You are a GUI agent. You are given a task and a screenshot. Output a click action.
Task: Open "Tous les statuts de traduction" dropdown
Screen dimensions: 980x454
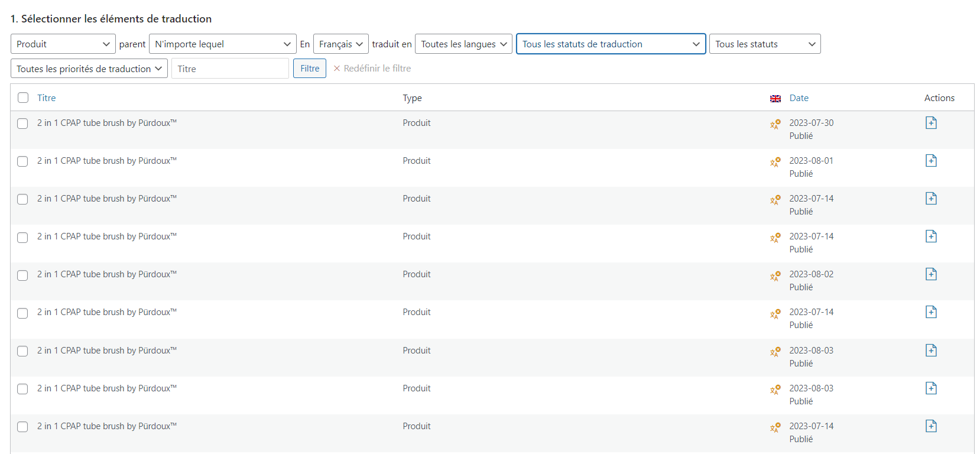[x=611, y=44]
